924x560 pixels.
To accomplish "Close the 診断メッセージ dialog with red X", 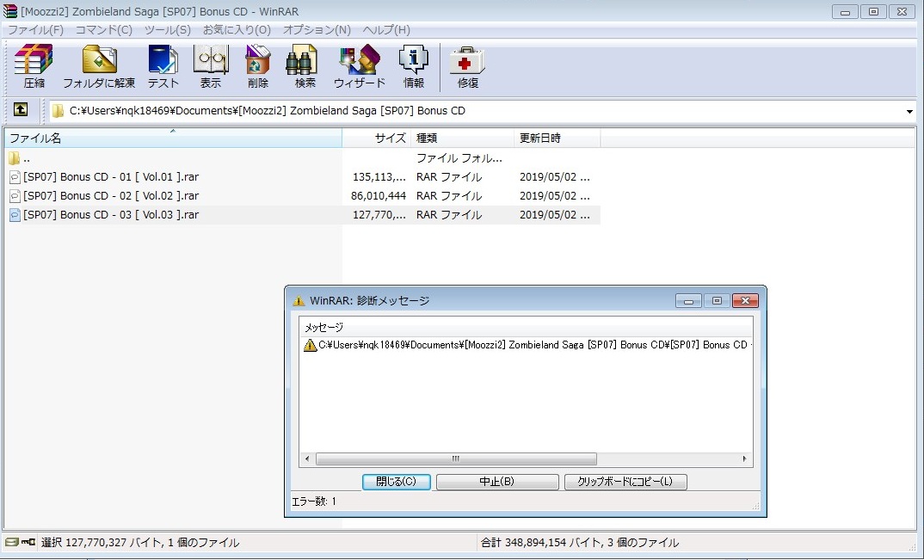I will tap(745, 301).
